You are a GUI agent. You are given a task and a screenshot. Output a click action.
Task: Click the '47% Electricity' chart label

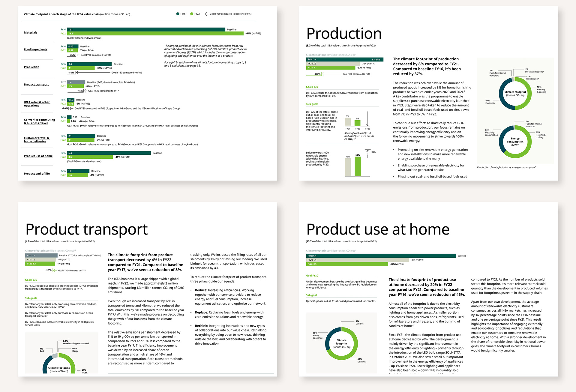point(490,102)
